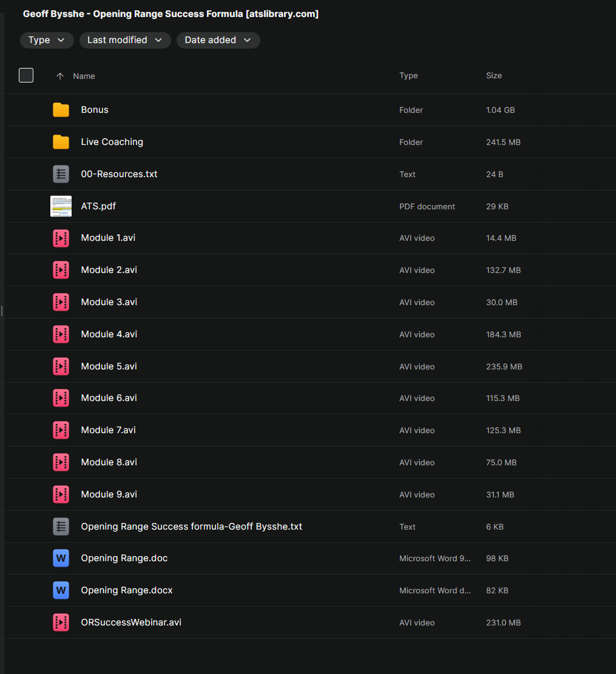Click the PDF document type cell
Screen dimensions: 616x674
coord(427,207)
